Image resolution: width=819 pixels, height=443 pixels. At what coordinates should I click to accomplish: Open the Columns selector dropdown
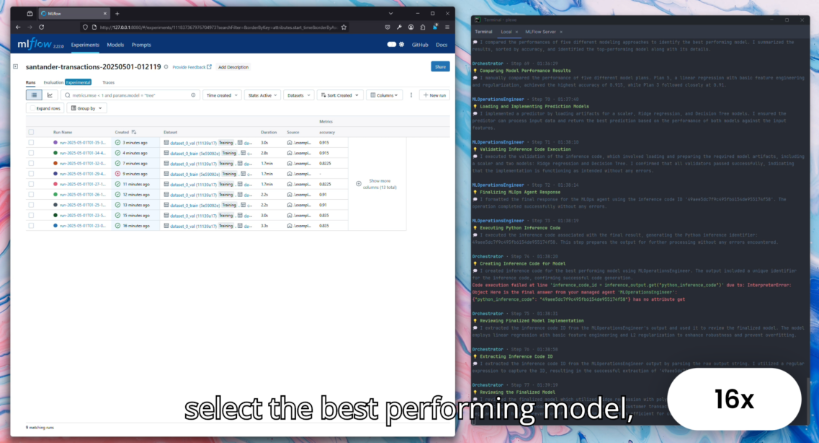coord(385,95)
